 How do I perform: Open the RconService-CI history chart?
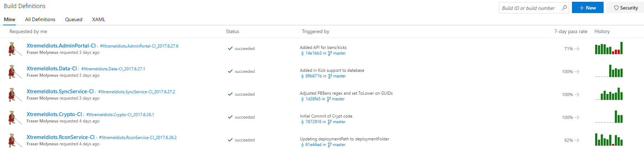pyautogui.click(x=609, y=140)
